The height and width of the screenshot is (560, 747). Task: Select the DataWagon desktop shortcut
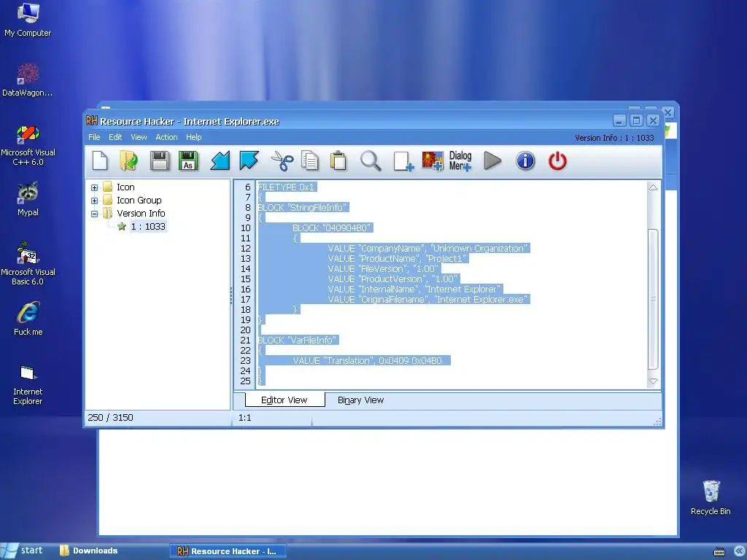coord(28,79)
